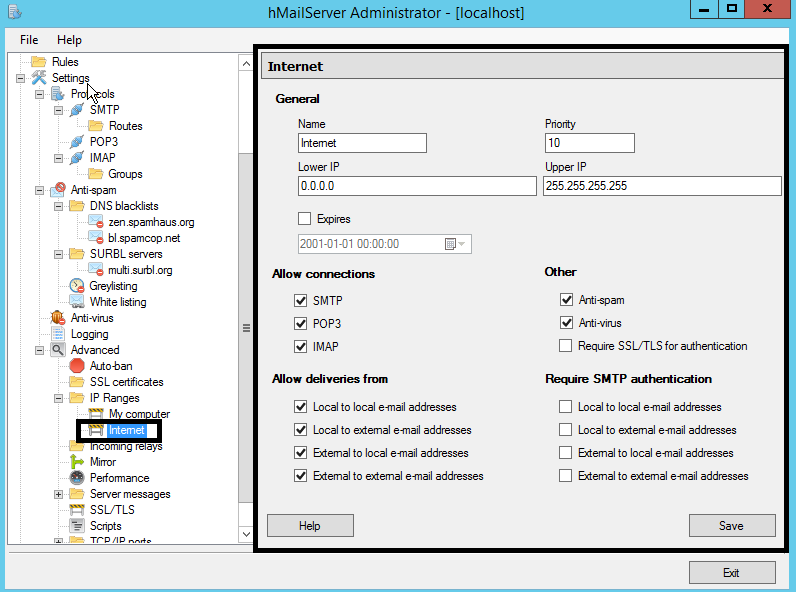796x592 pixels.
Task: Click the SSL/TLS barrier icon
Action: (x=77, y=509)
